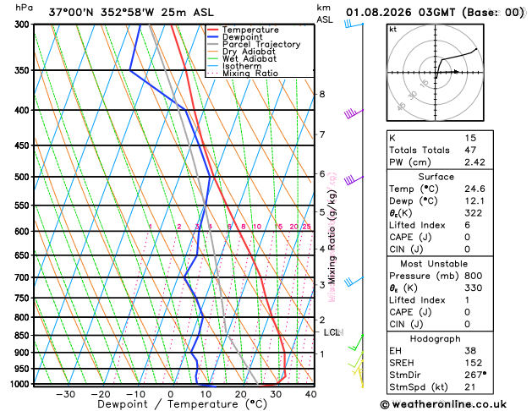Click the Most Unstable Lifted Index value 1

tap(467, 299)
